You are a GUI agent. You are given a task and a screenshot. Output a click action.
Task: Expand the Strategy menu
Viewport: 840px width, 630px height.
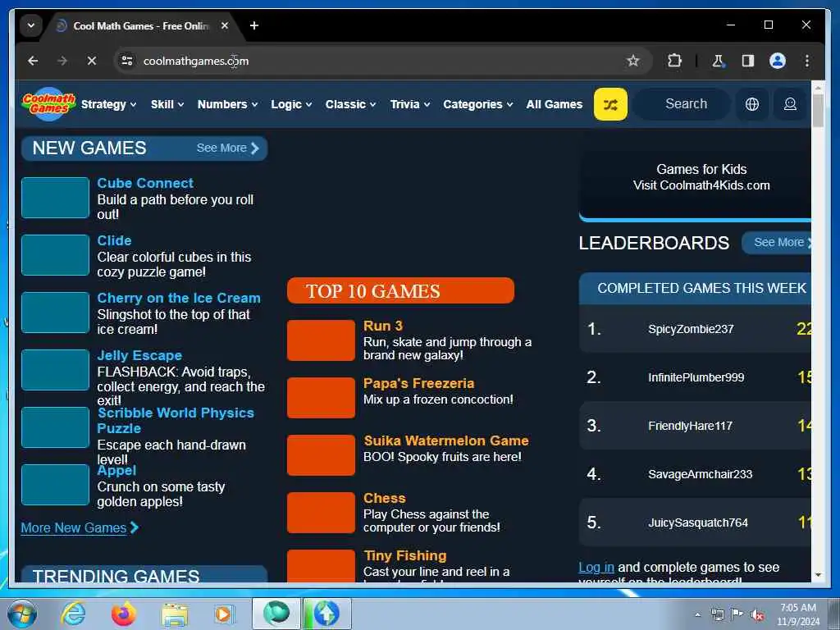[109, 104]
